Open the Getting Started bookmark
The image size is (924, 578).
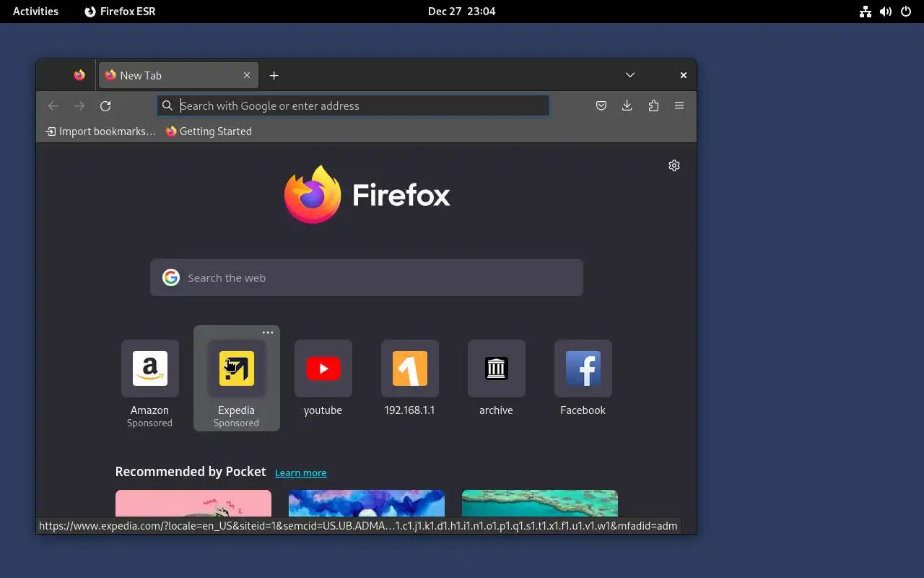click(209, 131)
